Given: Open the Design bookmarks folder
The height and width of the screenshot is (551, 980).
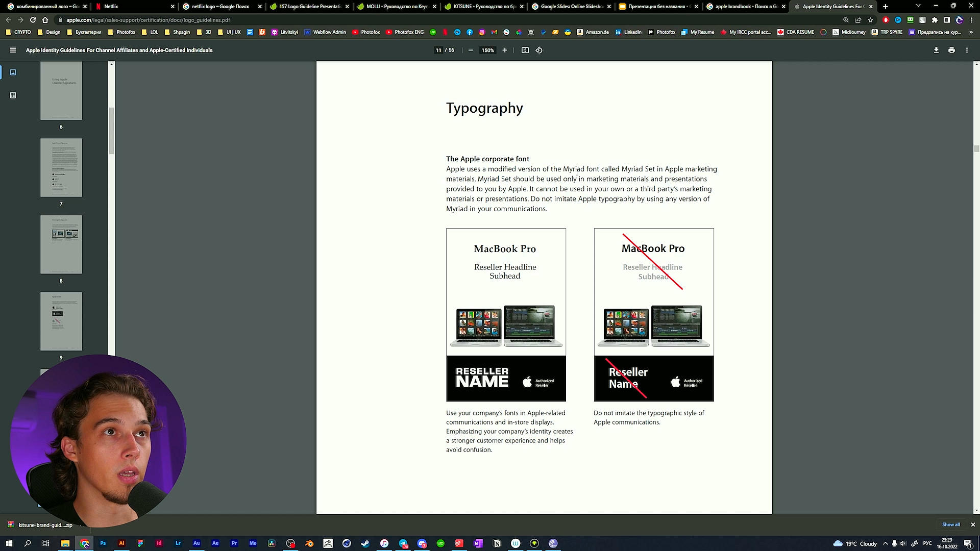Looking at the screenshot, I should click(49, 32).
